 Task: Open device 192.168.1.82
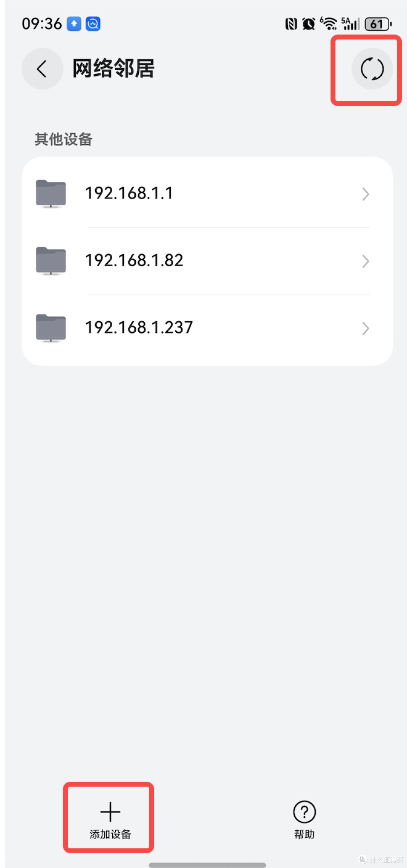(x=207, y=261)
